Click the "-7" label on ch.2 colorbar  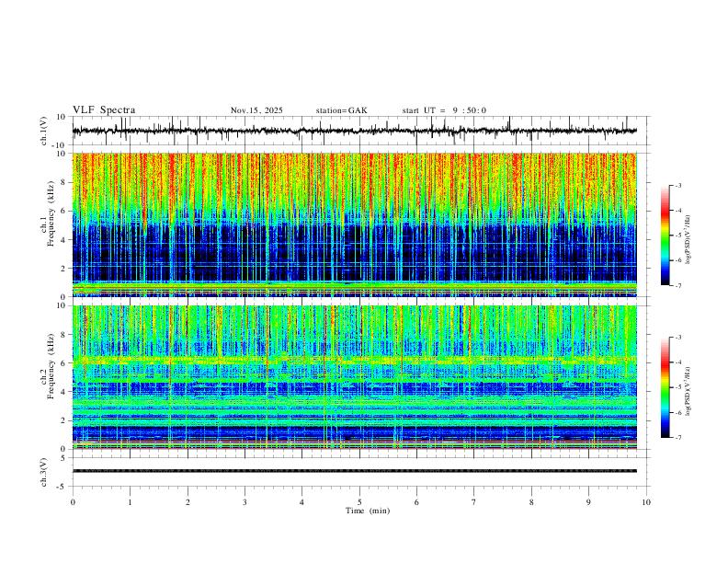point(678,438)
